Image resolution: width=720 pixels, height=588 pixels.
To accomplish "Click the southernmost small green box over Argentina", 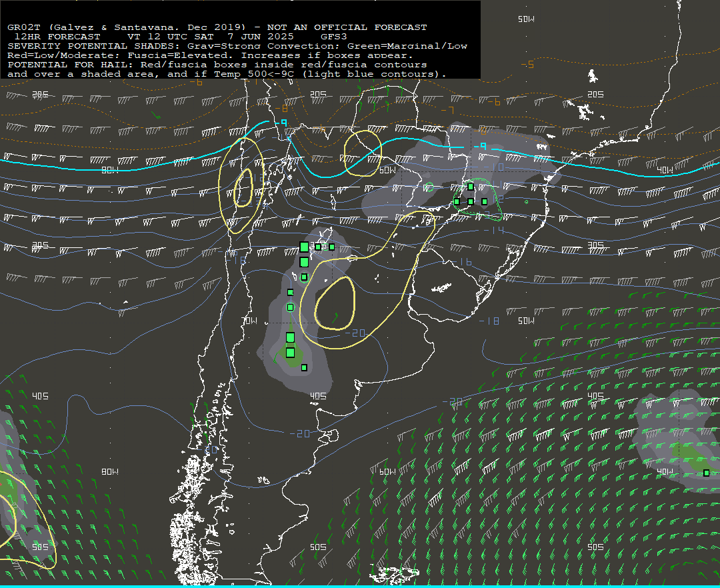I will tap(304, 368).
